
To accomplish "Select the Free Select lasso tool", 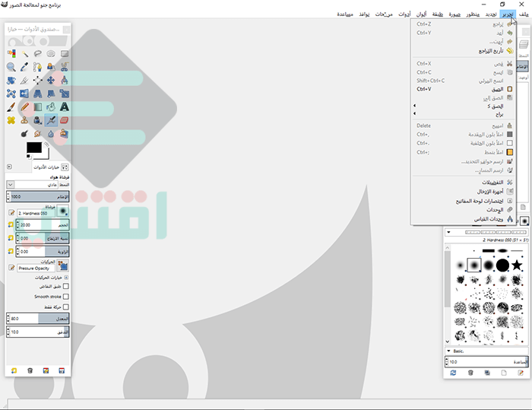I will 38,54.
